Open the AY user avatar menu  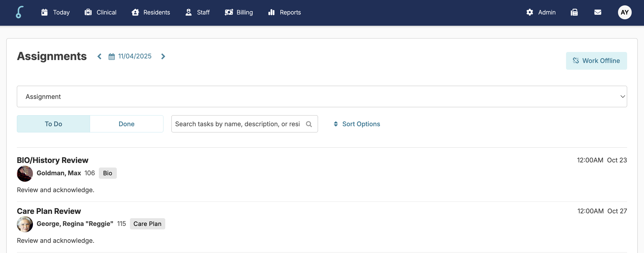click(625, 12)
